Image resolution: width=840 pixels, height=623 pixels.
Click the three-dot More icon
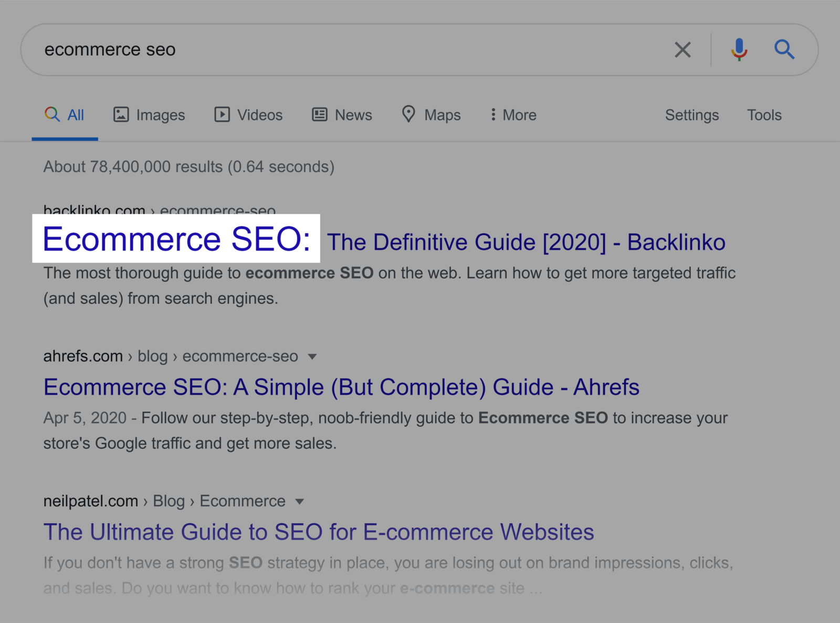tap(492, 114)
